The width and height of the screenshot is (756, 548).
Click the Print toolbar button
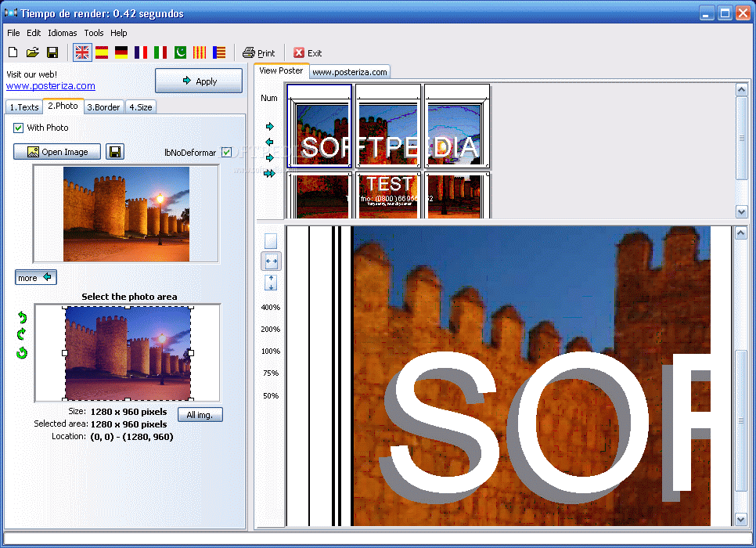pyautogui.click(x=258, y=52)
